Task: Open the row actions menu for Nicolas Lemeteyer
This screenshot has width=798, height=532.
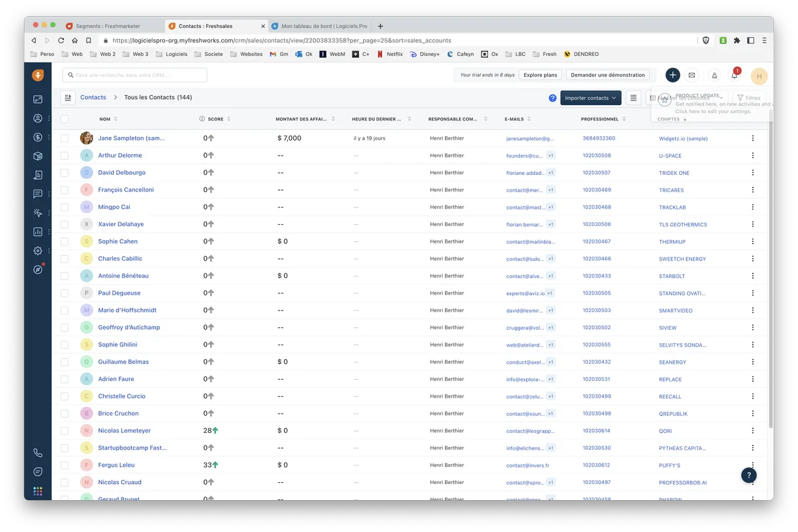Action: coord(753,431)
